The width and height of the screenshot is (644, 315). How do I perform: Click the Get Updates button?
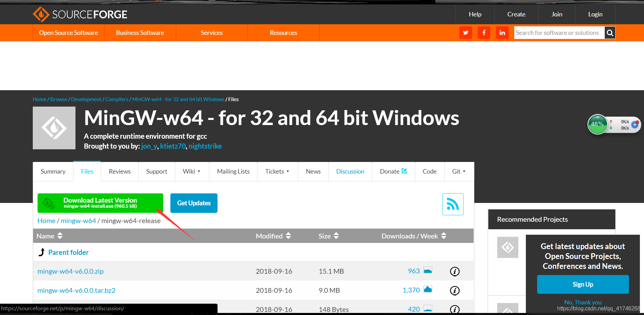pyautogui.click(x=194, y=203)
